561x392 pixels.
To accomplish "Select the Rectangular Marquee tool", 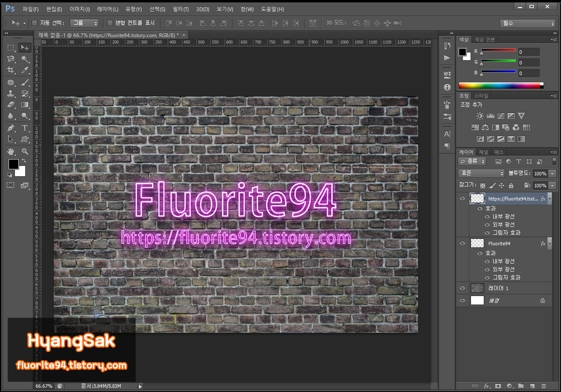I will [x=11, y=47].
